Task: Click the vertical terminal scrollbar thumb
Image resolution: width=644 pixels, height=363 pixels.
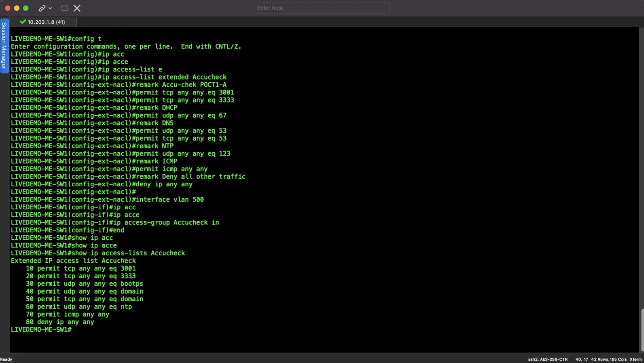Action: tap(642, 330)
